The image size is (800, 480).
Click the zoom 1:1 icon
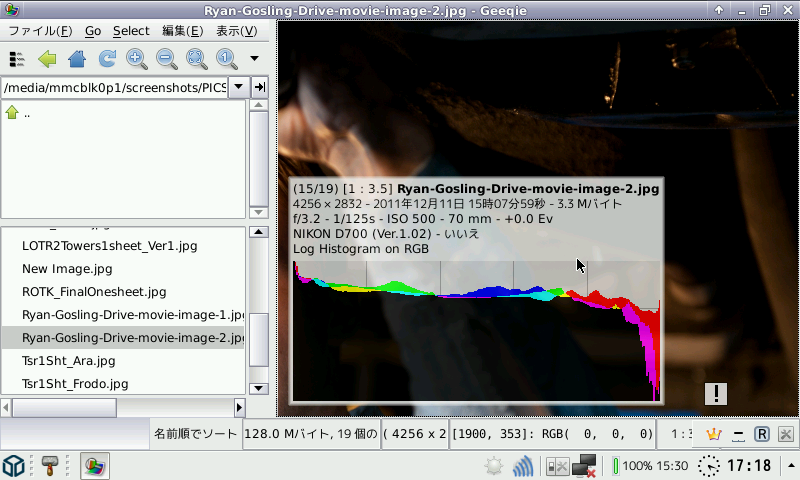click(x=227, y=59)
